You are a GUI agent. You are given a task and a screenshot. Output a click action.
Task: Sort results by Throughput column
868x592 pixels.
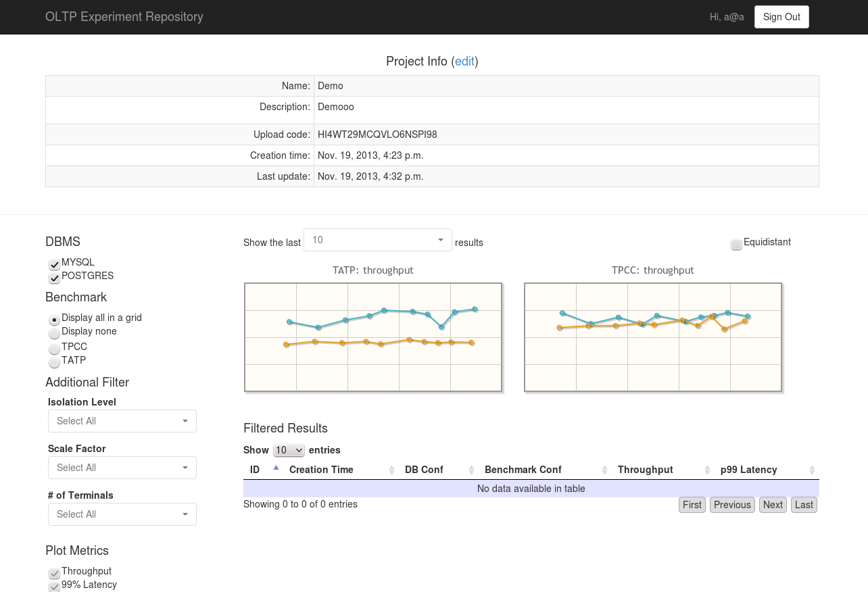point(707,470)
